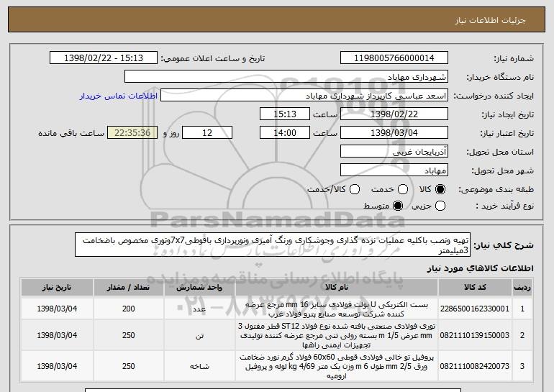Image resolution: width=554 pixels, height=392 pixels.
Task: Click the تاریخ نیاز column header
Action: coord(57,288)
